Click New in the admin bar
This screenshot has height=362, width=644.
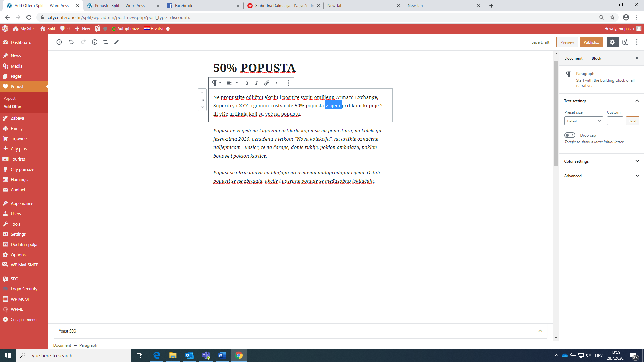(83, 29)
